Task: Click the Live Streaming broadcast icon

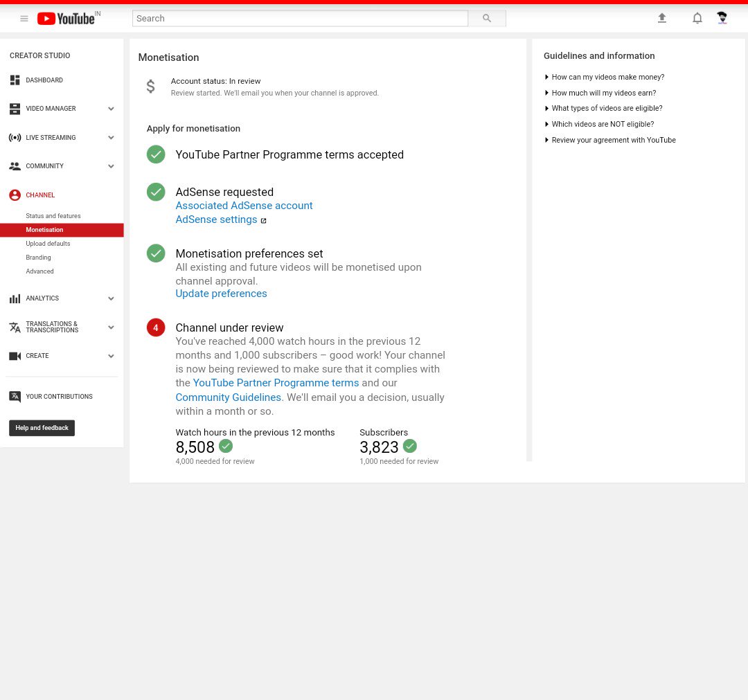Action: pos(15,138)
